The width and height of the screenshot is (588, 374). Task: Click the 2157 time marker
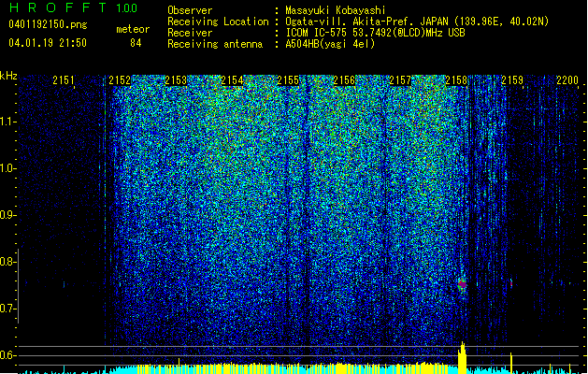(400, 80)
